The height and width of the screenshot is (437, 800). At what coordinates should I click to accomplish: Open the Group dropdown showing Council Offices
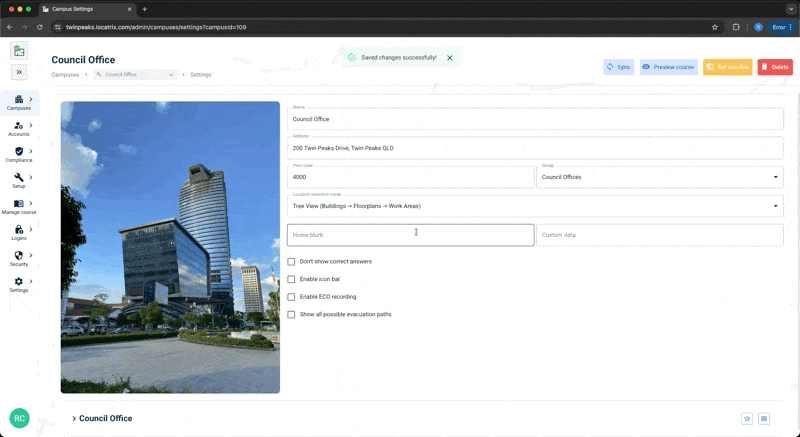click(660, 177)
